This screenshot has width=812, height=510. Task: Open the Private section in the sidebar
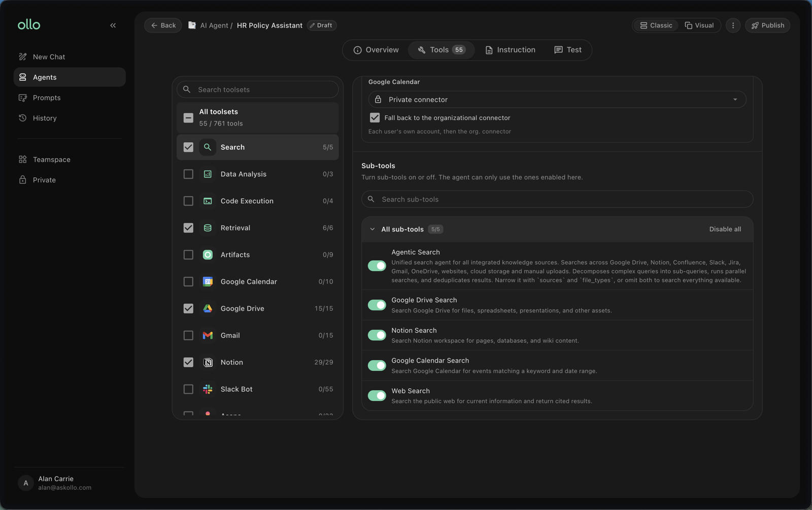coord(70,180)
